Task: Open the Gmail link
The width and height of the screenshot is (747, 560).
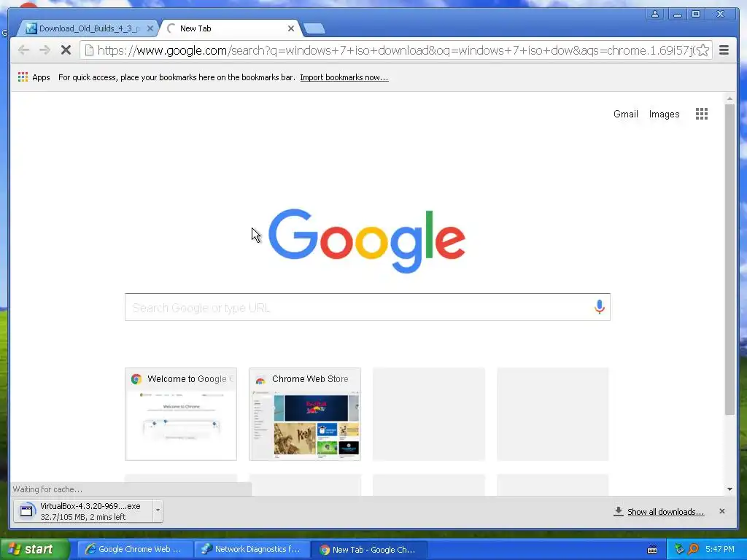Action: (625, 114)
